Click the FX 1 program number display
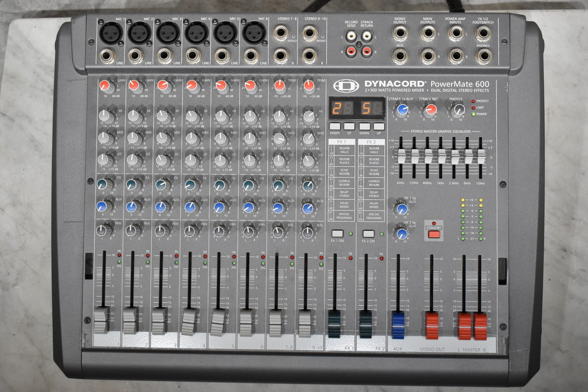Image resolution: width=588 pixels, height=392 pixels. click(x=342, y=108)
